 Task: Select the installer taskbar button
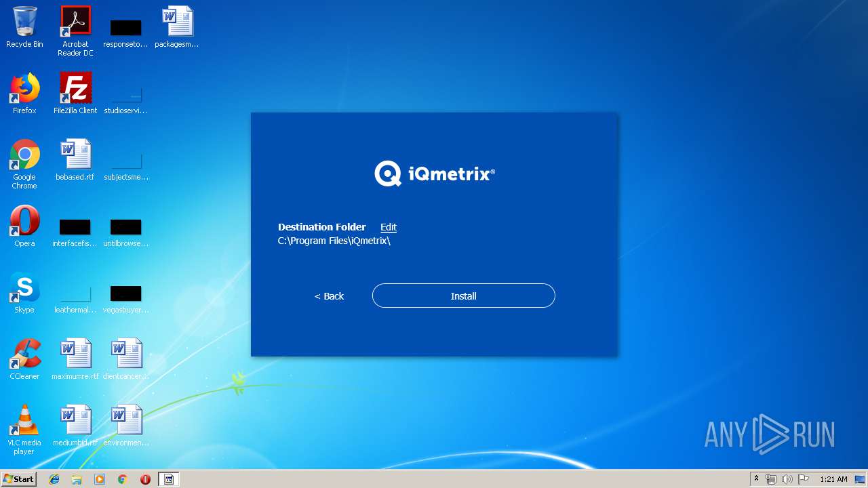(169, 479)
